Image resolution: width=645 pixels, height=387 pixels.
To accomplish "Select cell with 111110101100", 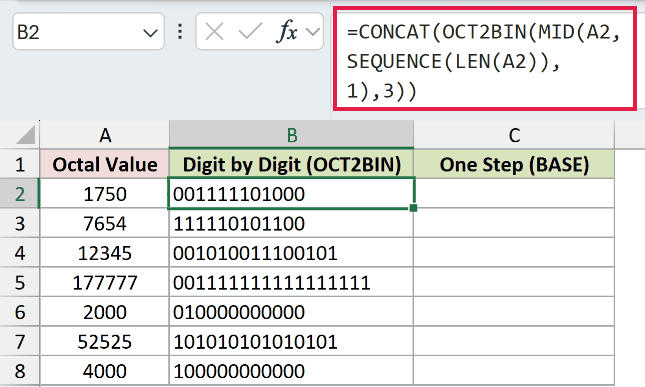I will tap(291, 223).
